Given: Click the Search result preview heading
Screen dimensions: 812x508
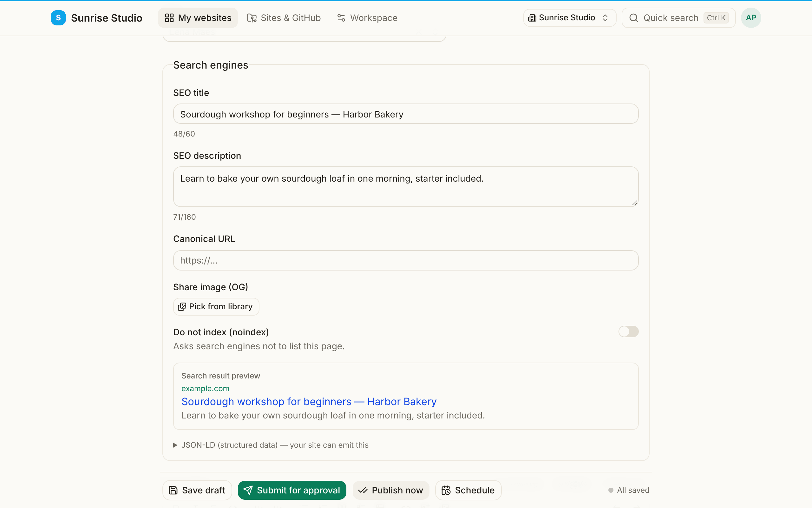Looking at the screenshot, I should 220,376.
